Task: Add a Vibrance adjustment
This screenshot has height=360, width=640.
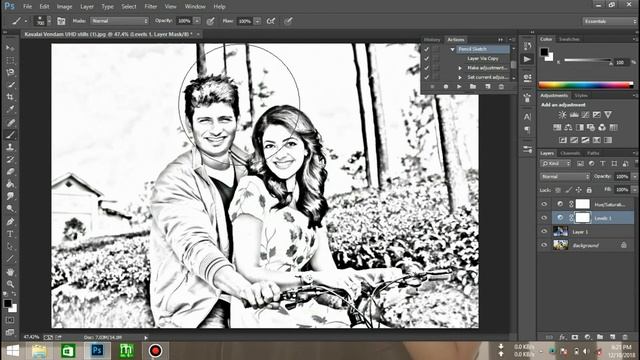Action: (608, 115)
